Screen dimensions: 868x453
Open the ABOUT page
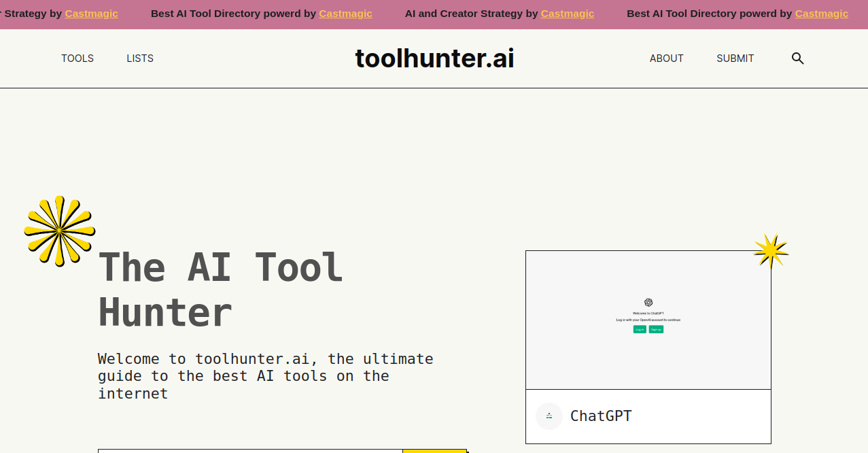pos(666,58)
